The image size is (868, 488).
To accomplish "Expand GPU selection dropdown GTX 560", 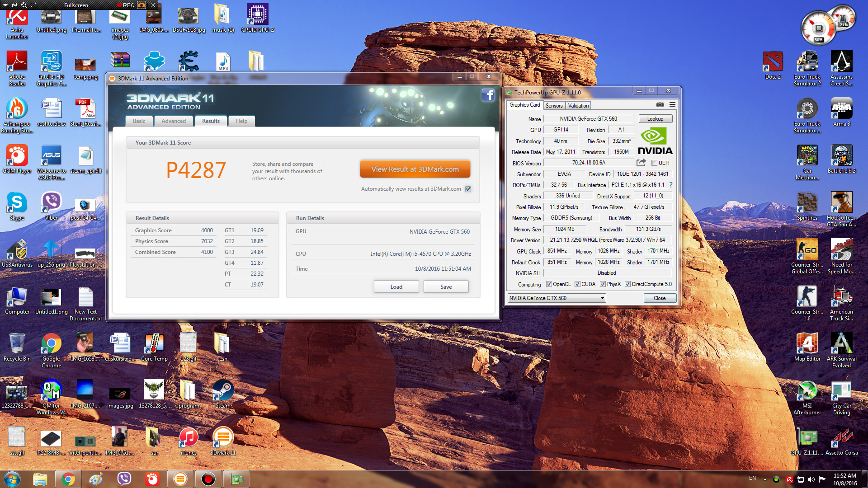I will (x=602, y=298).
